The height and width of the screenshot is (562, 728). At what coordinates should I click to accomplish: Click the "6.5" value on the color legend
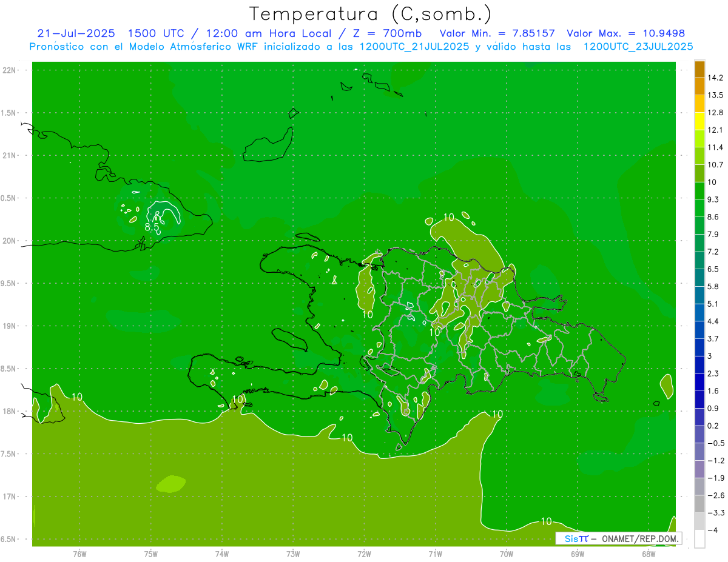pos(713,269)
